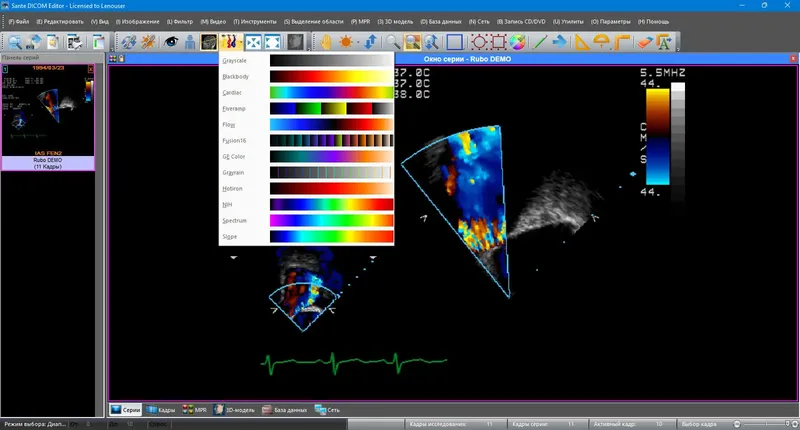Switch to the Серии bottom tab
This screenshot has width=800, height=430.
(126, 410)
